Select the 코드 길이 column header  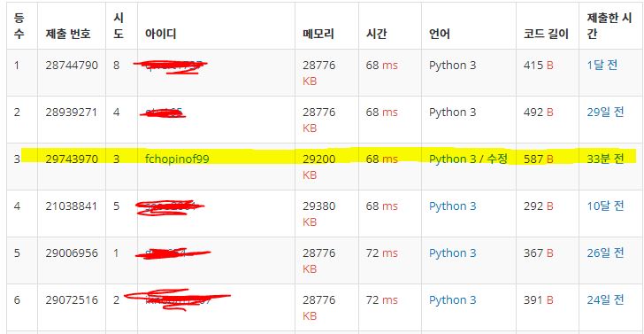click(547, 34)
